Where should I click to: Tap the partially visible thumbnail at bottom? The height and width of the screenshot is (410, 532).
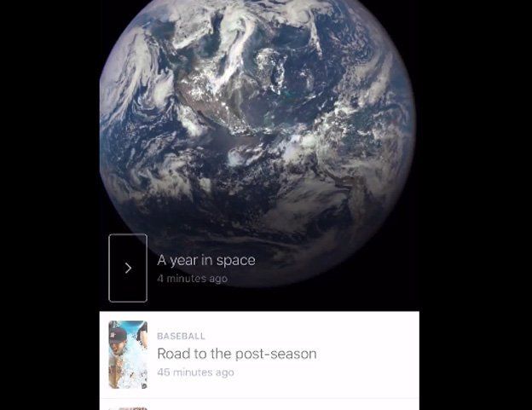tap(128, 408)
